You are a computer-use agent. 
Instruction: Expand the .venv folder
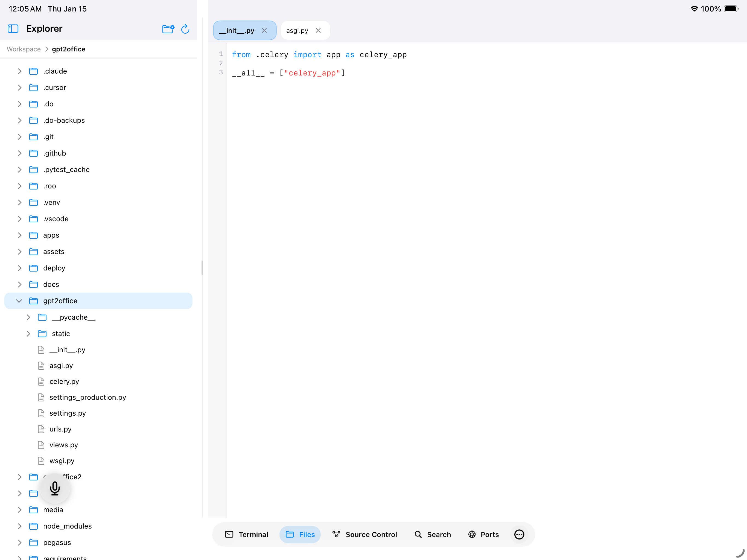(20, 202)
